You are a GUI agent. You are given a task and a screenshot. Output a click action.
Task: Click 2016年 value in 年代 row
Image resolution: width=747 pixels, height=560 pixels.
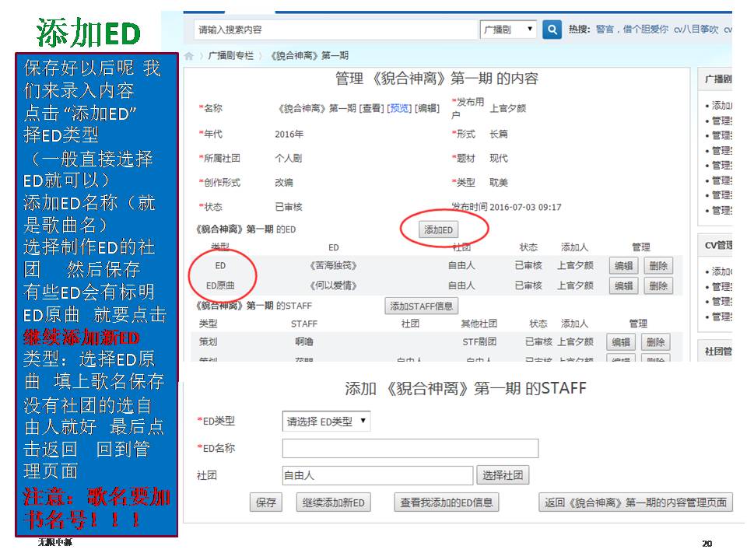point(289,135)
